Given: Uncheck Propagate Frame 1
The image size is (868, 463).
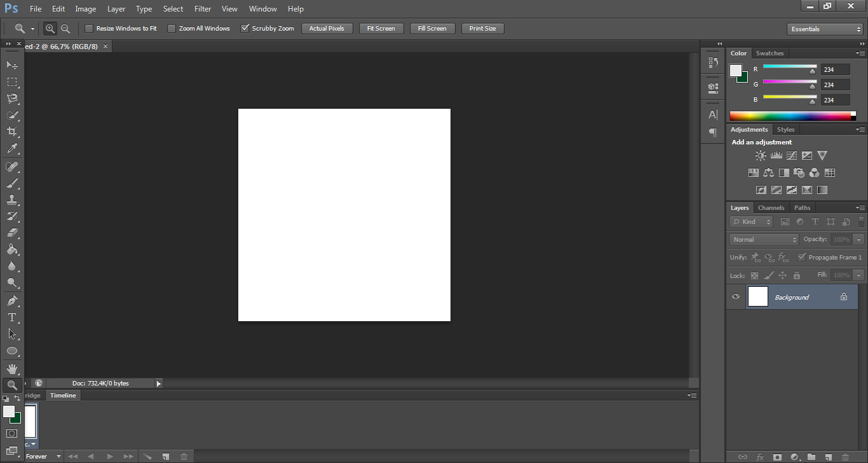Looking at the screenshot, I should click(802, 258).
